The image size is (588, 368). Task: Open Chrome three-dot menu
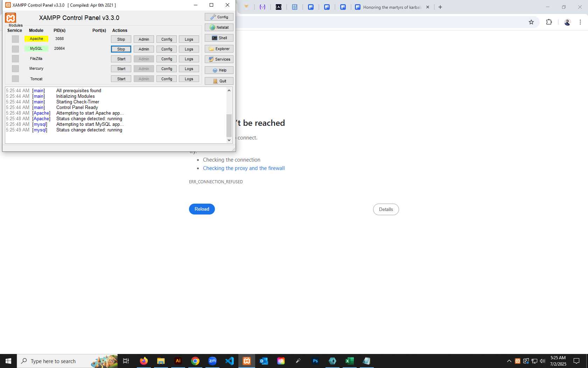click(580, 22)
